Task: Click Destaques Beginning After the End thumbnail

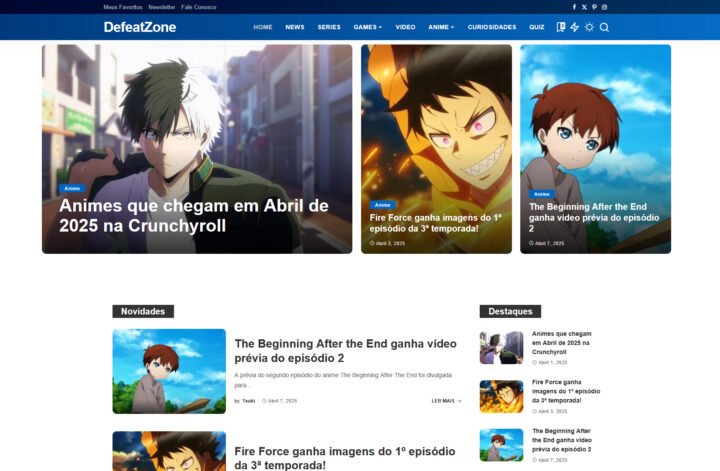Action: point(501,445)
